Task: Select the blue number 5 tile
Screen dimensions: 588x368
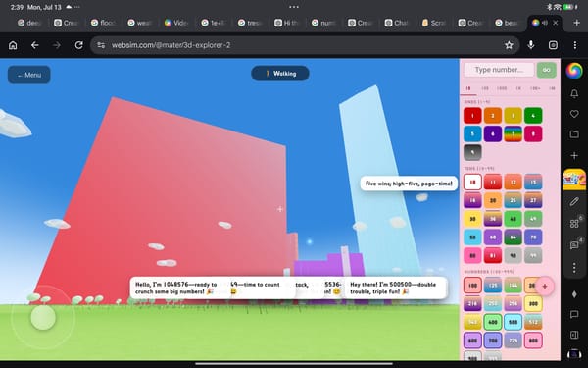Action: click(472, 134)
